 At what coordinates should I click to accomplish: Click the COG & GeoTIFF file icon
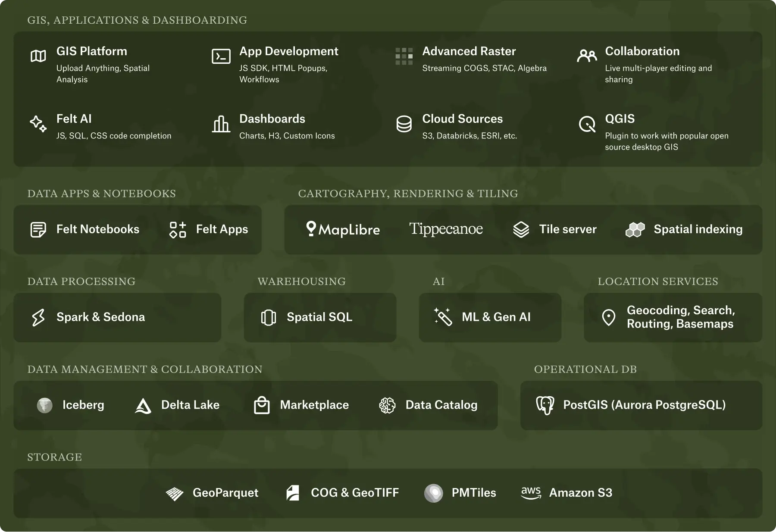pos(293,493)
